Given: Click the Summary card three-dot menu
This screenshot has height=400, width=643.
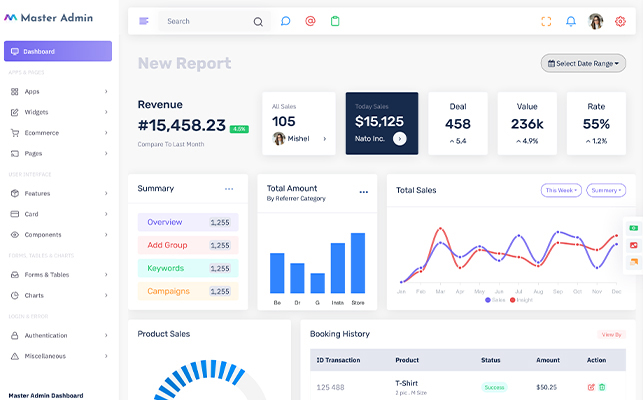Looking at the screenshot, I should [x=229, y=189].
